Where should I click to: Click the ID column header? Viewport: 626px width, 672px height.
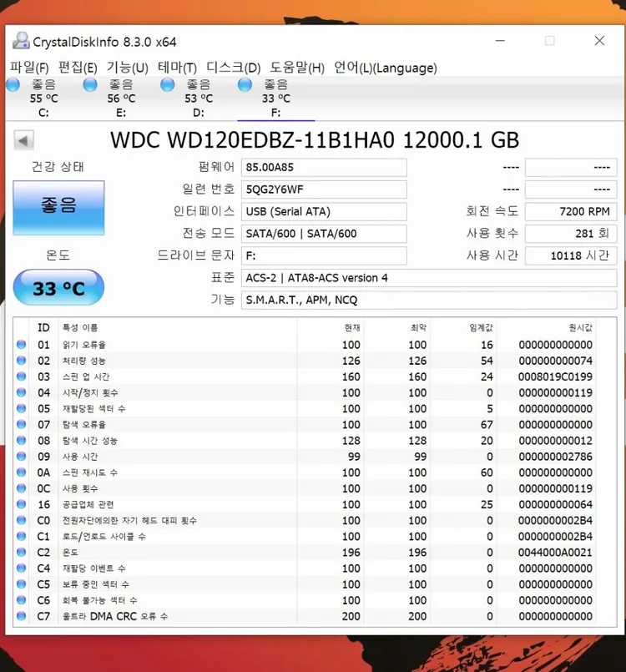43,327
